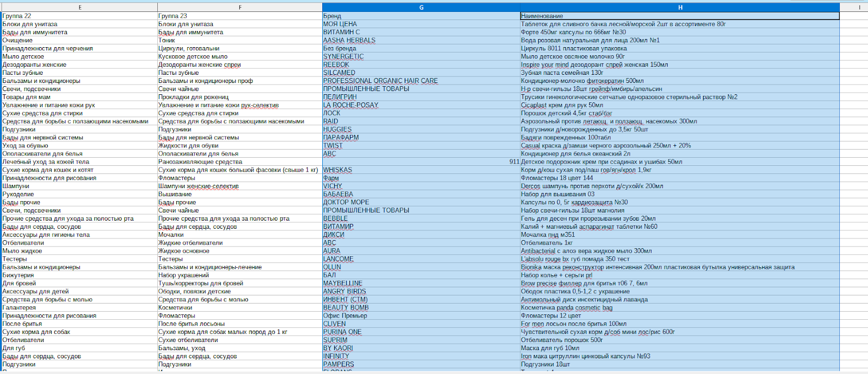Viewport: 868px width, 374px height.
Task: Select 'Лечебный уход за кожей тела' cell
Action: point(80,162)
